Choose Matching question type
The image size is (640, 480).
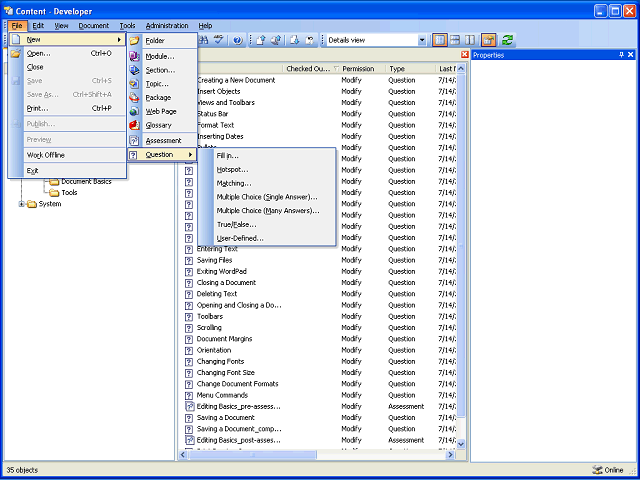pyautogui.click(x=267, y=183)
